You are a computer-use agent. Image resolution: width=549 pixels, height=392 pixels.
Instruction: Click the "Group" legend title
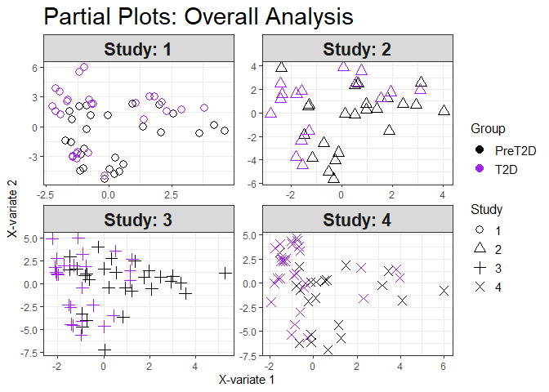486,129
